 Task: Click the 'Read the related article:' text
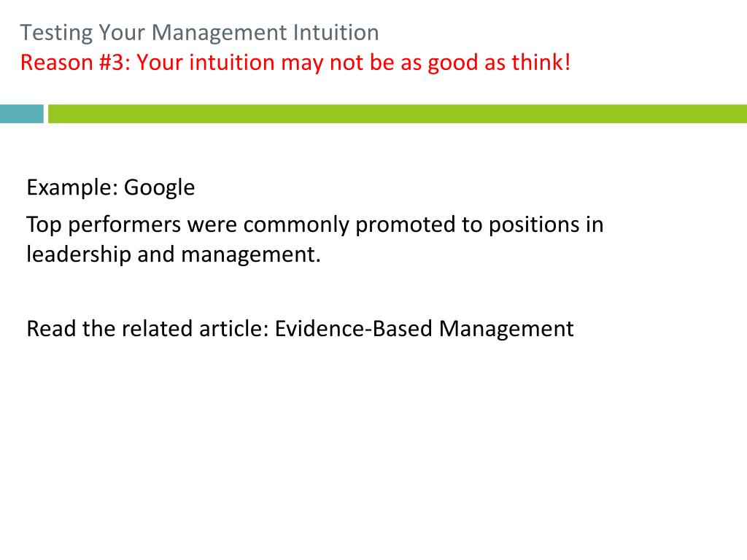click(x=148, y=329)
